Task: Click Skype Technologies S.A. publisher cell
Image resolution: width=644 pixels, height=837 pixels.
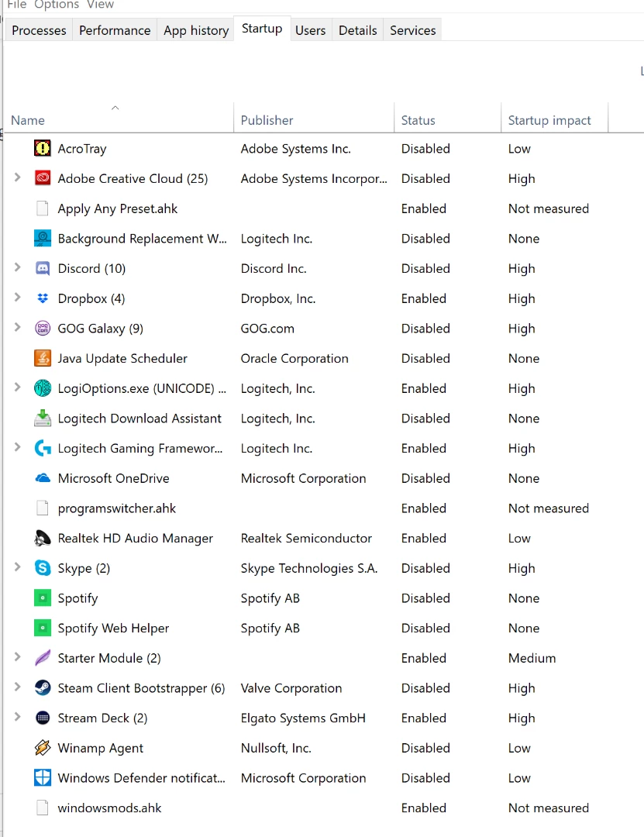Action: [308, 569]
